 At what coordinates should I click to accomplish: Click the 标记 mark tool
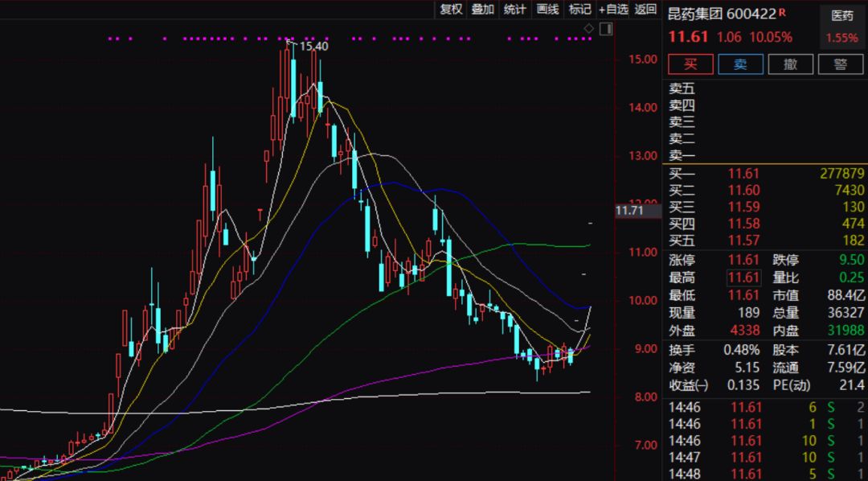[579, 10]
